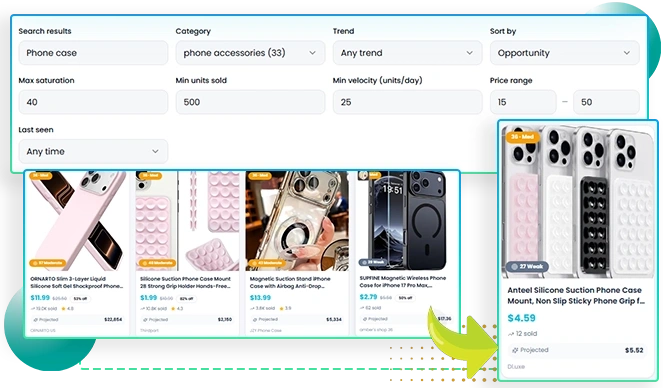Click the 82% off discount badge
663x388 pixels.
pyautogui.click(x=186, y=298)
